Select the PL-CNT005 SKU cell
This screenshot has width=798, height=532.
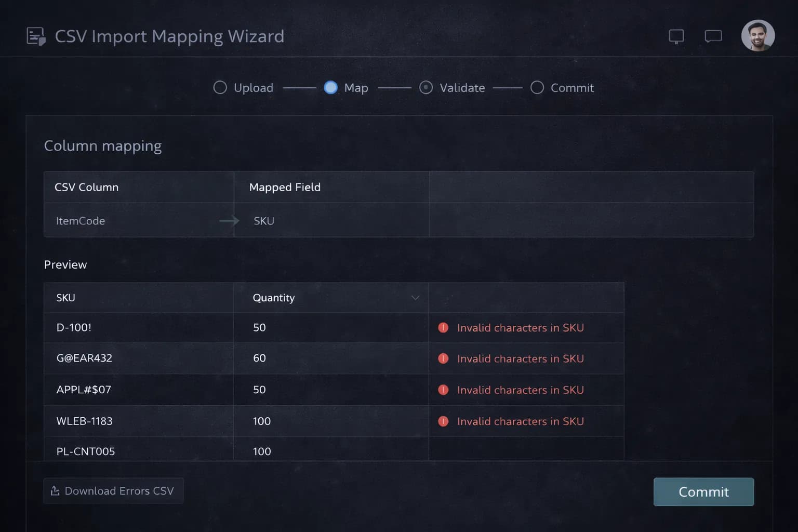click(86, 451)
